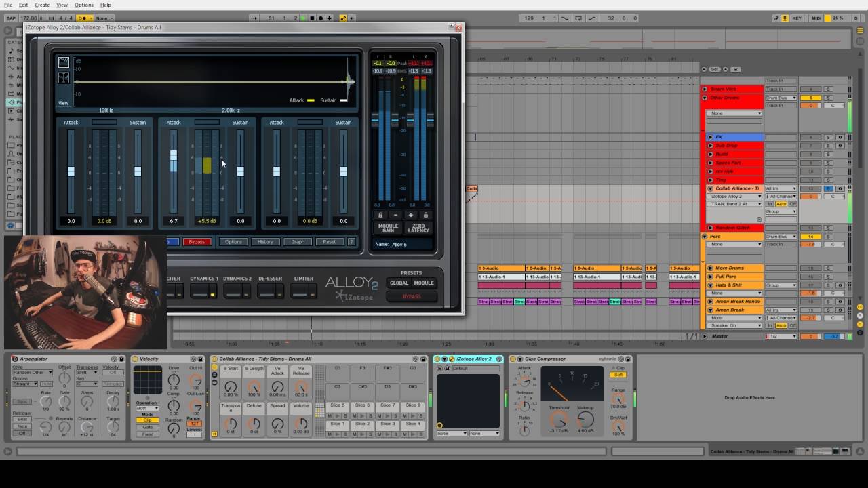Toggle the Glue Compressor device activator

tap(513, 359)
